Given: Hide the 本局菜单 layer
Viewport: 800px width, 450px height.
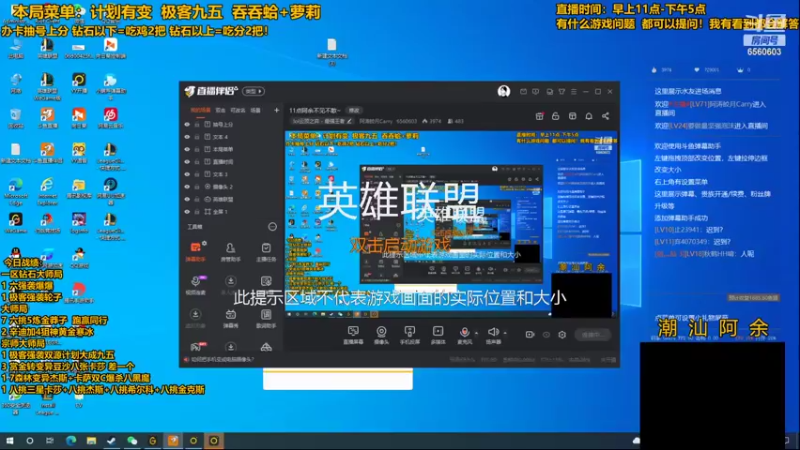Looking at the screenshot, I should click(x=187, y=149).
